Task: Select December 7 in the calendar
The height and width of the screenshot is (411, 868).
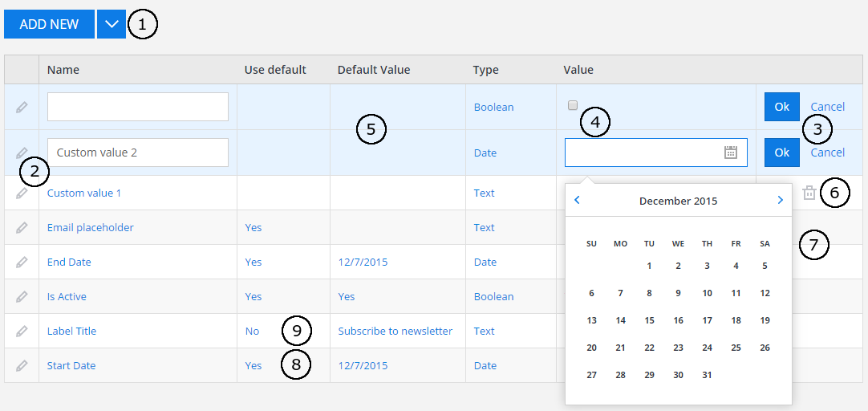Action: click(621, 293)
